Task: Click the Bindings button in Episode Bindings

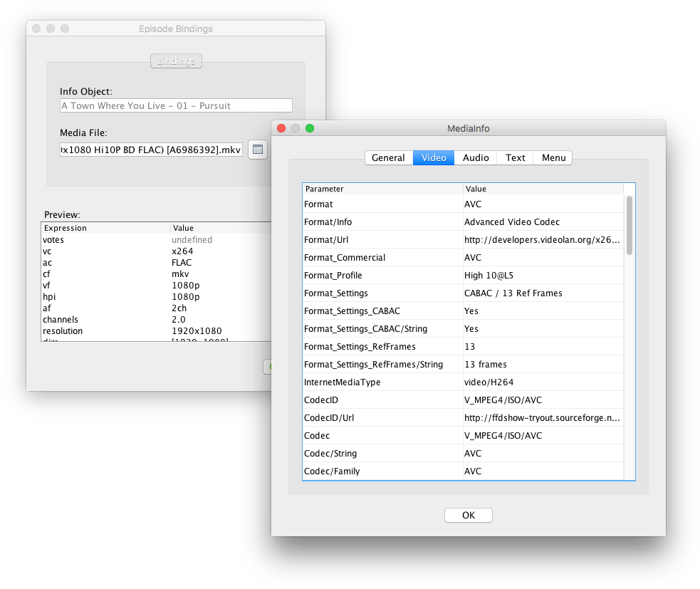Action: [177, 61]
